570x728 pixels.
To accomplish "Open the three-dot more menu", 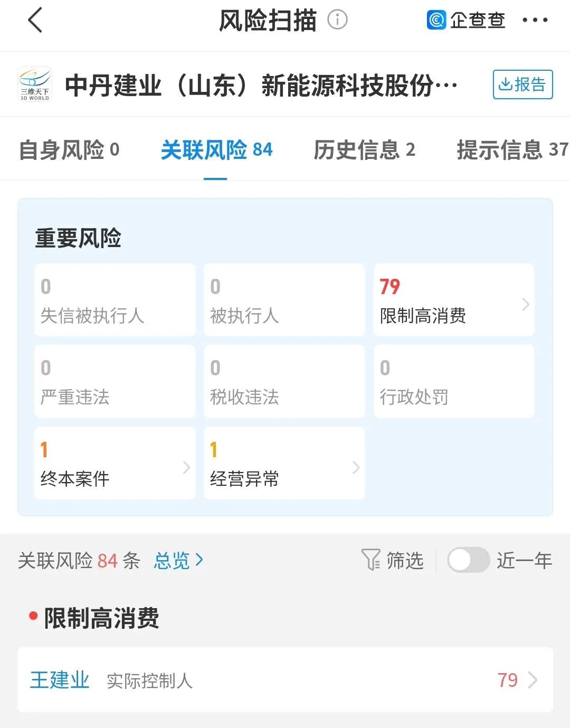I will point(535,20).
